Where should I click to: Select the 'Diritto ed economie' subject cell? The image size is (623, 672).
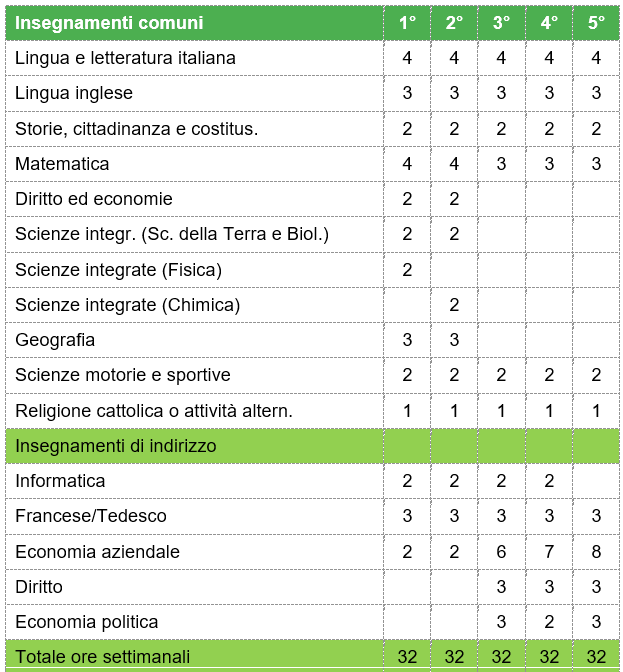(x=94, y=199)
